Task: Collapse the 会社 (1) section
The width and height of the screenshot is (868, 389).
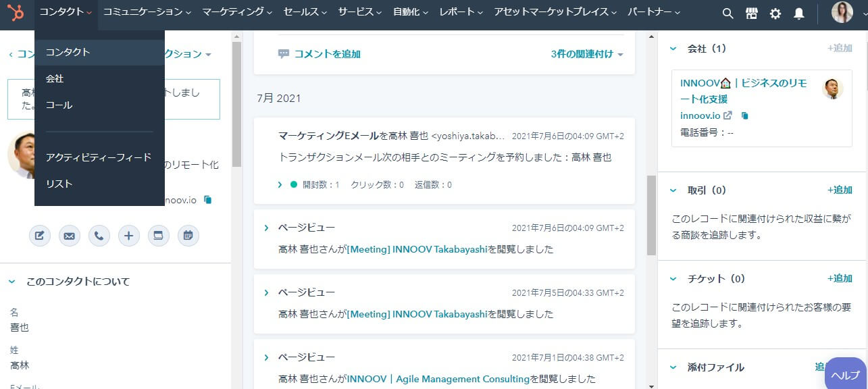Action: [673, 49]
